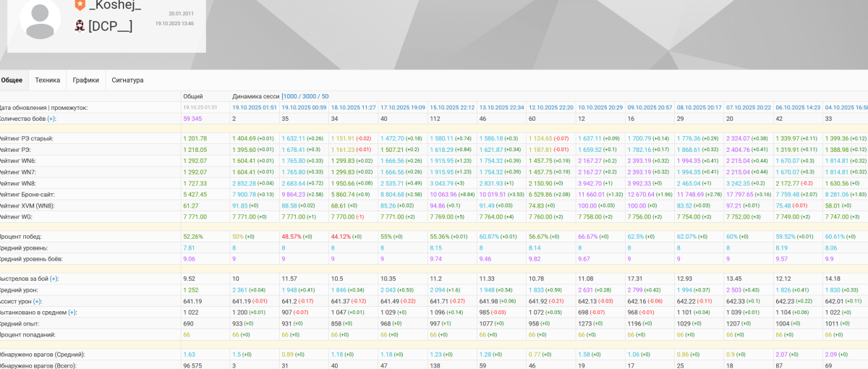This screenshot has width=868, height=369.
Task: Click the player avatar placeholder image
Action: (40, 20)
